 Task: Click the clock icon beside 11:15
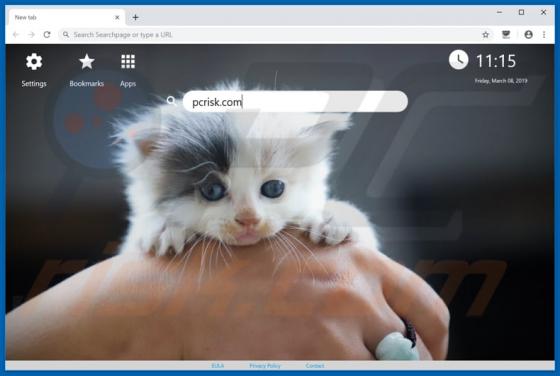[458, 60]
